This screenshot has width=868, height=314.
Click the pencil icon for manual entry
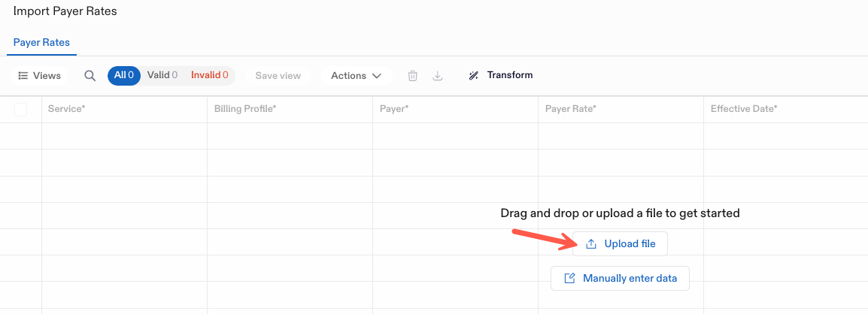pos(569,278)
